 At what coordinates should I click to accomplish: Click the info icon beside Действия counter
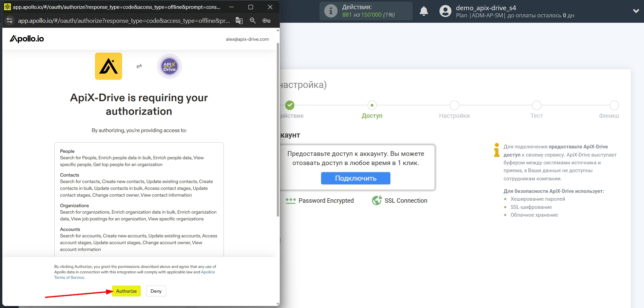pos(331,11)
